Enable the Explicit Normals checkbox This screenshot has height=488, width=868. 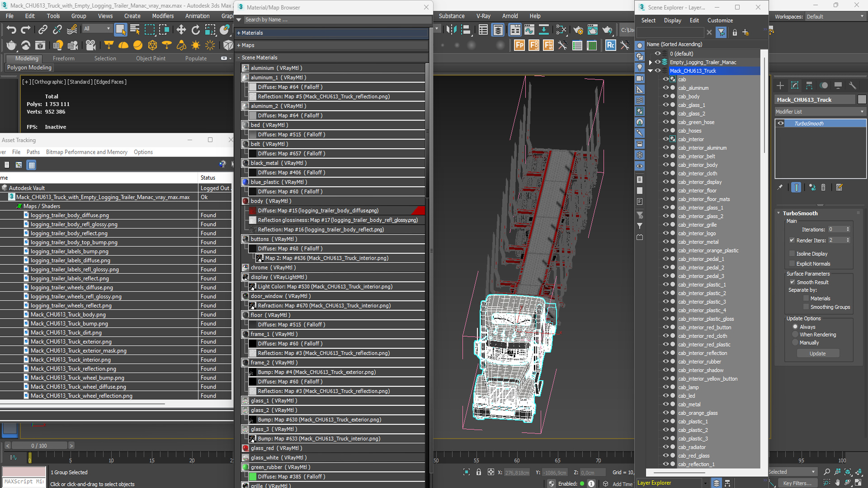click(x=792, y=263)
